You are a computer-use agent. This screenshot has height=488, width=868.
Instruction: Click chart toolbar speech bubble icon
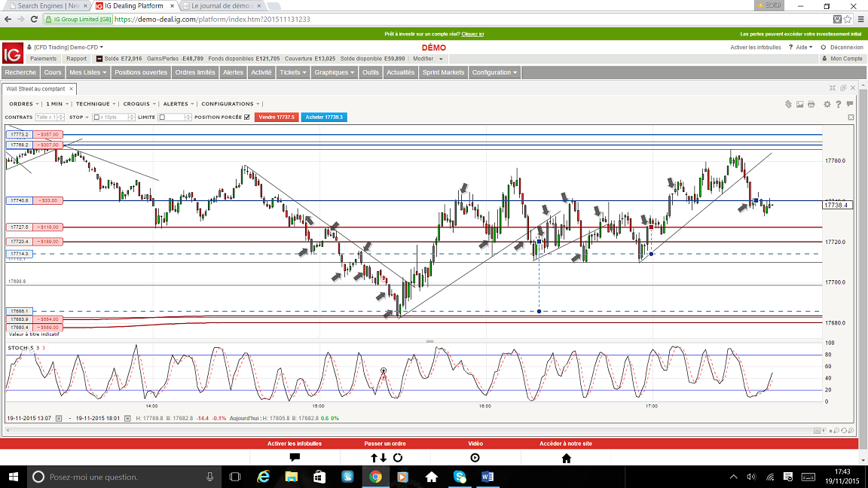pyautogui.click(x=850, y=104)
